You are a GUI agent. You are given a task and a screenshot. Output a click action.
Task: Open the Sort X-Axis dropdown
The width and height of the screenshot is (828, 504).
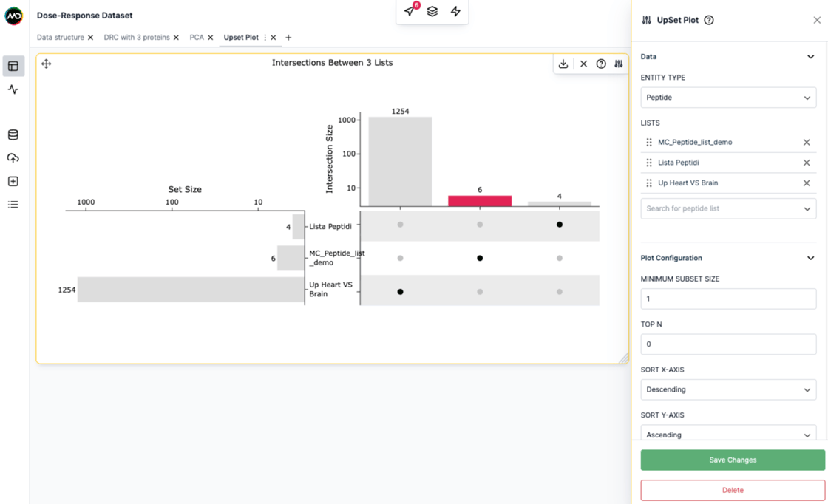728,389
